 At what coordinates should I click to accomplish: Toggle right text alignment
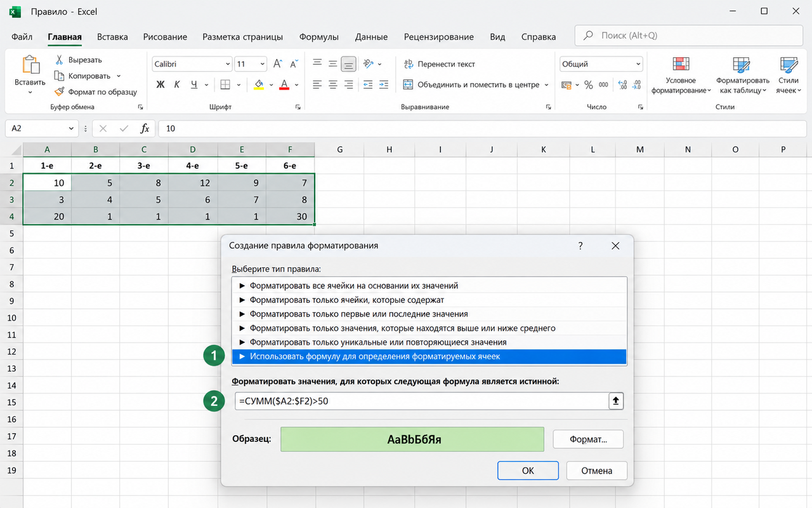[348, 84]
